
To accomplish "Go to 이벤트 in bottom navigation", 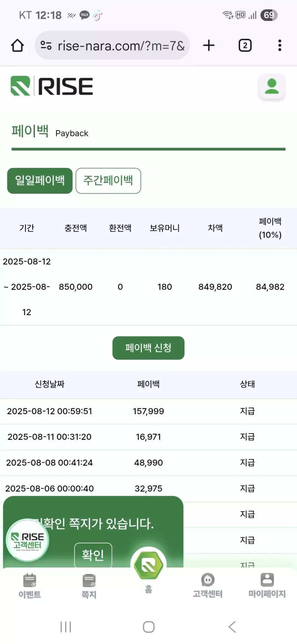I will click(30, 586).
